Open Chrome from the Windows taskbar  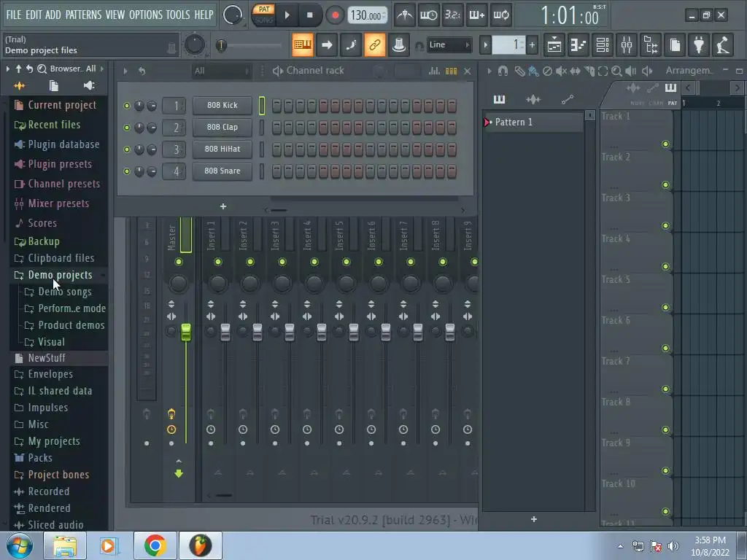tap(155, 545)
